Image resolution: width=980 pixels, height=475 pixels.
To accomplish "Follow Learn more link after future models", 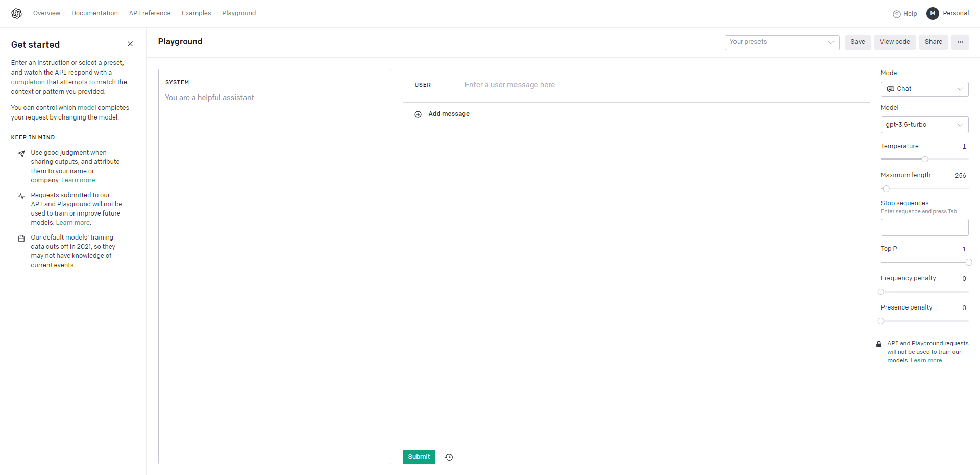I will (73, 223).
